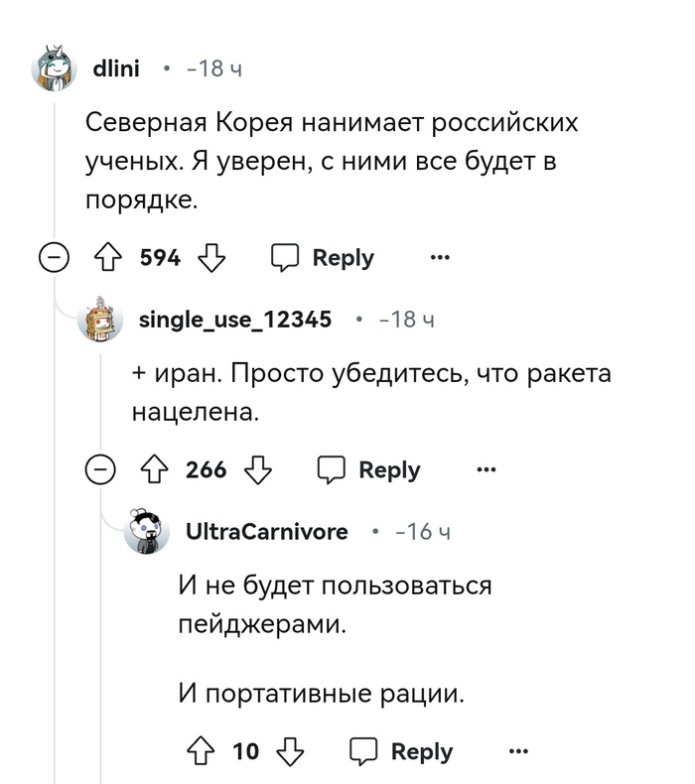The image size is (695, 784).
Task: Open single_use_12345's avatar
Action: click(103, 320)
